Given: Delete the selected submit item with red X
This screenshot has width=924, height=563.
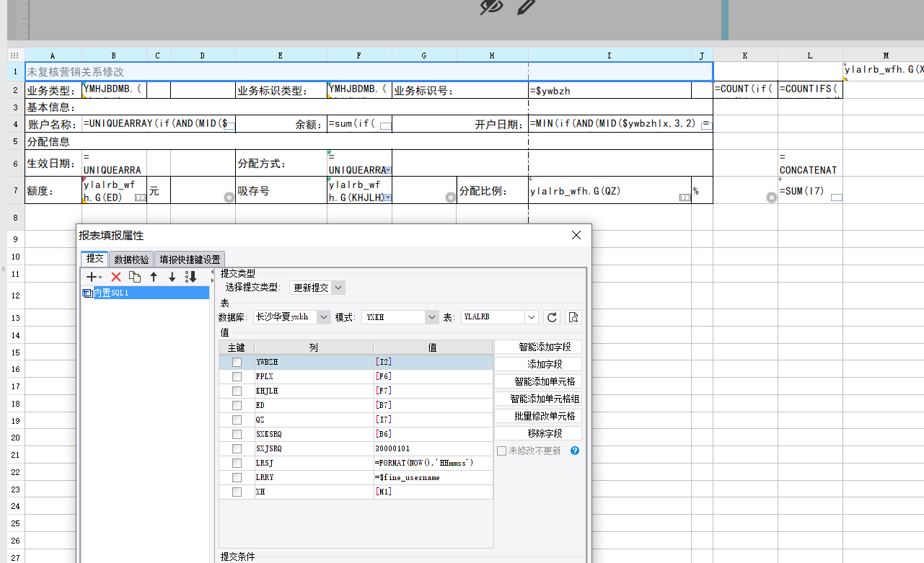Looking at the screenshot, I should click(x=115, y=277).
